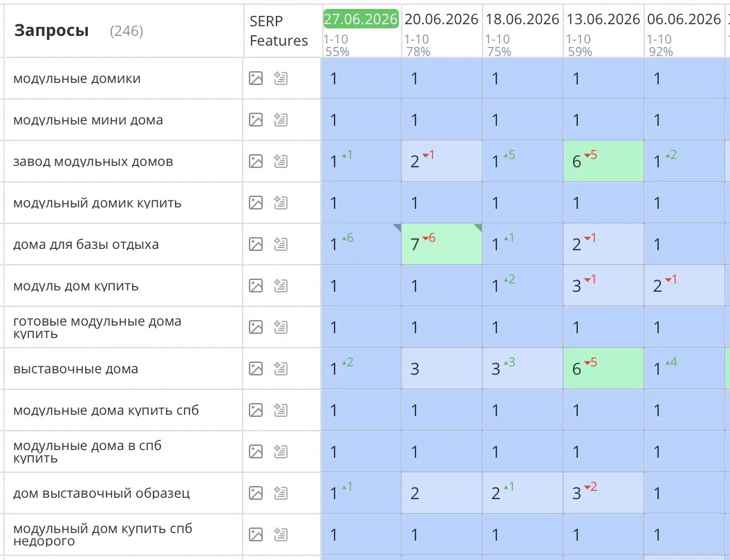This screenshot has width=730, height=560.
Task: Open image SERP icon for 'завод модульных домов'
Action: pos(256,161)
